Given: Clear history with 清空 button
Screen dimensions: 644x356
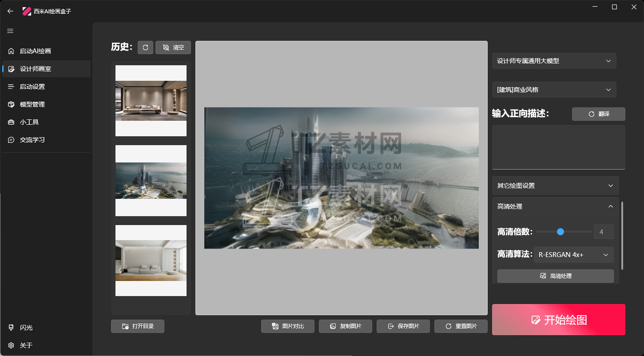Looking at the screenshot, I should pyautogui.click(x=173, y=47).
